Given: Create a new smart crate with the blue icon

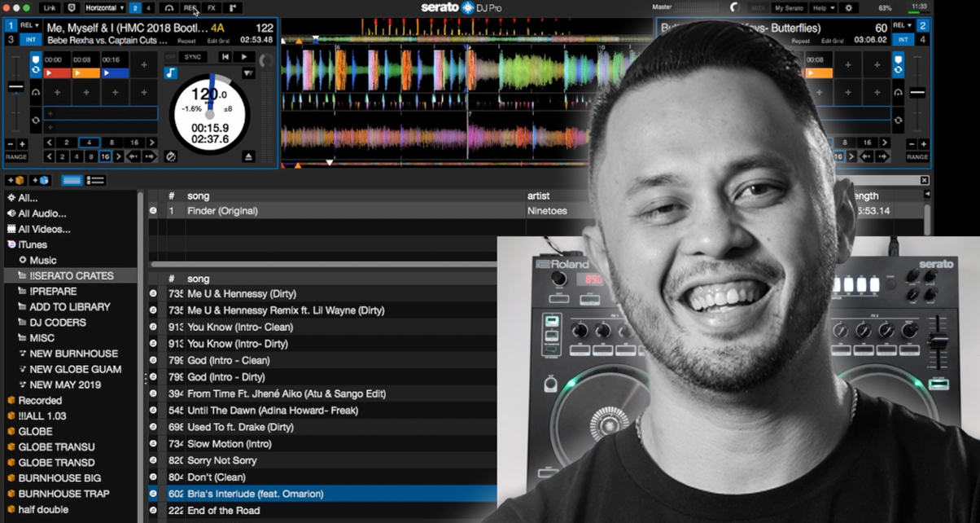Looking at the screenshot, I should 39,179.
